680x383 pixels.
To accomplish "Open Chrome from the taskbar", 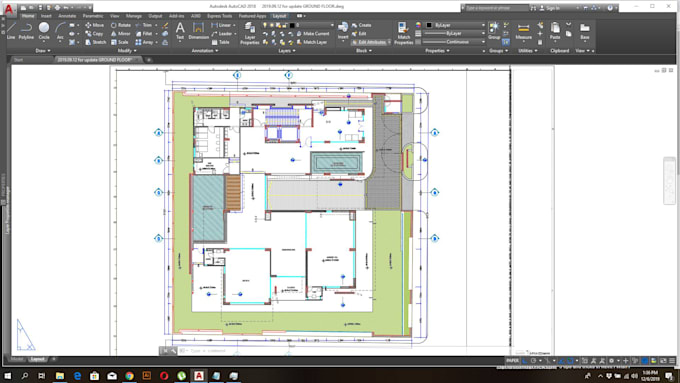I will tap(129, 376).
